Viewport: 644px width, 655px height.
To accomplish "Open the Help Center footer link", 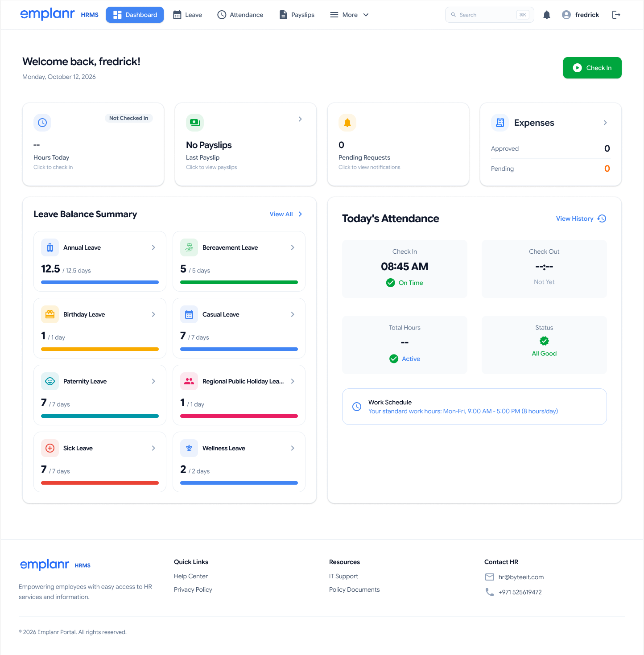I will 191,576.
